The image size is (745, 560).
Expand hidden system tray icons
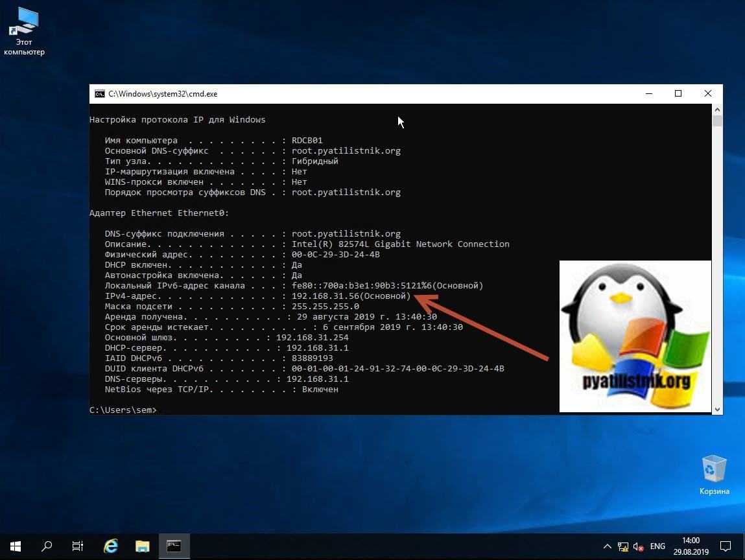click(x=607, y=546)
